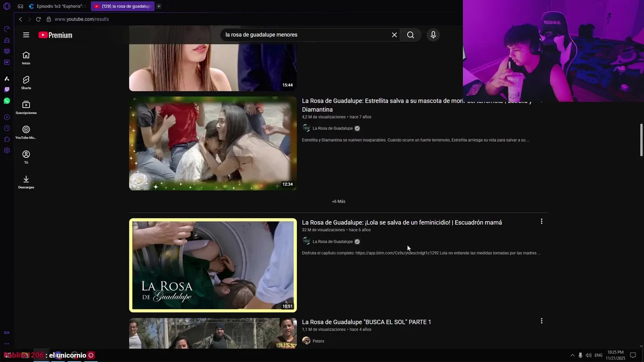Open GX Corner gamepad icon in tab bar

(20, 6)
